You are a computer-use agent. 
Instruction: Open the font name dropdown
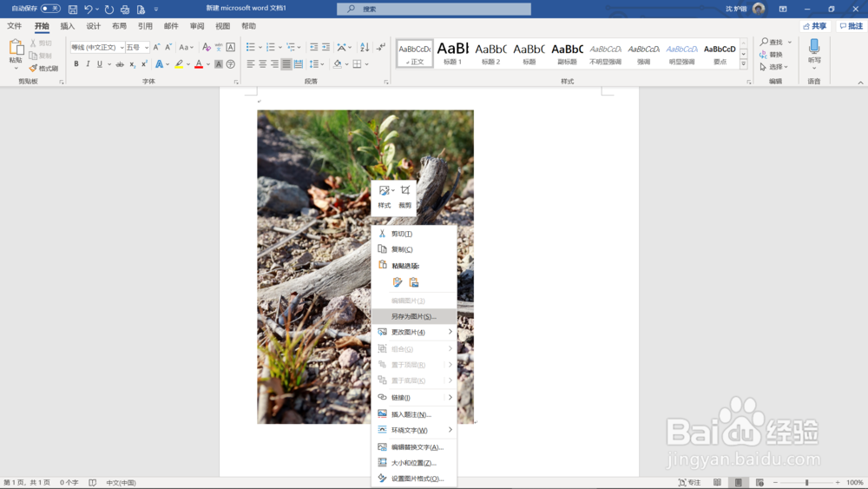122,48
